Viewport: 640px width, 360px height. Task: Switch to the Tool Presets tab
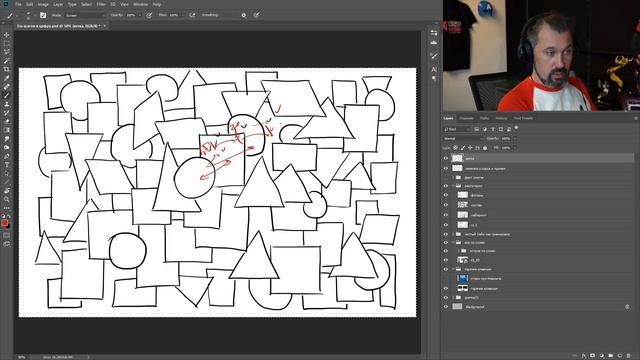click(x=523, y=118)
